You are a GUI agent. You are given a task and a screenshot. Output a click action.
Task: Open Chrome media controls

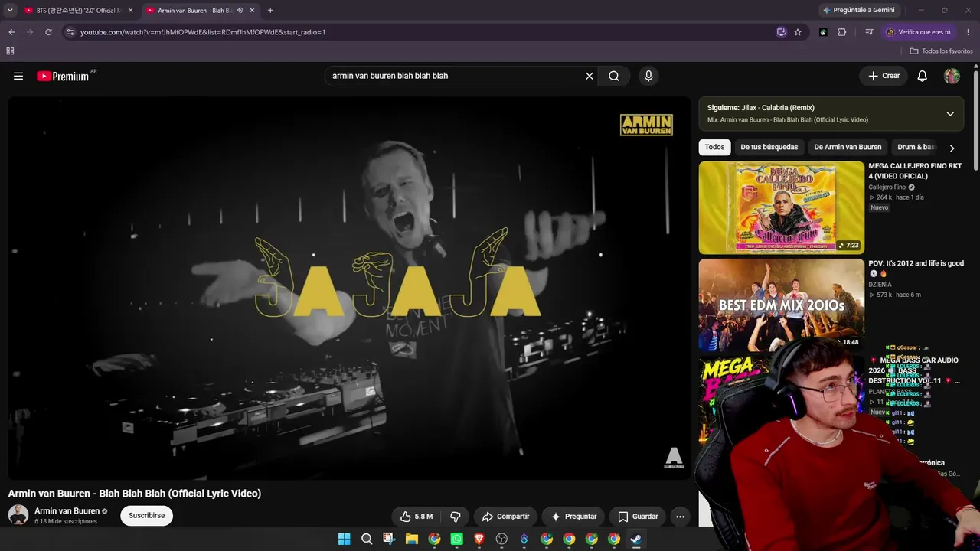(869, 32)
